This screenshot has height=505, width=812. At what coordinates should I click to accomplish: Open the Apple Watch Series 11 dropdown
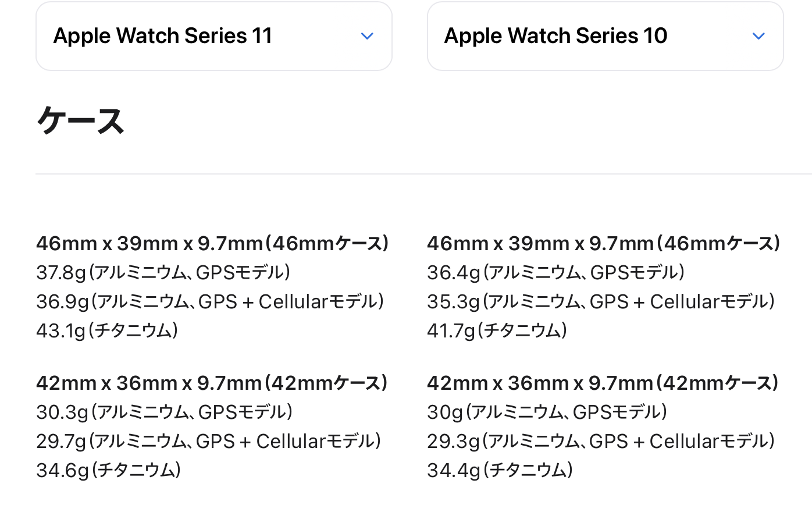pos(214,36)
